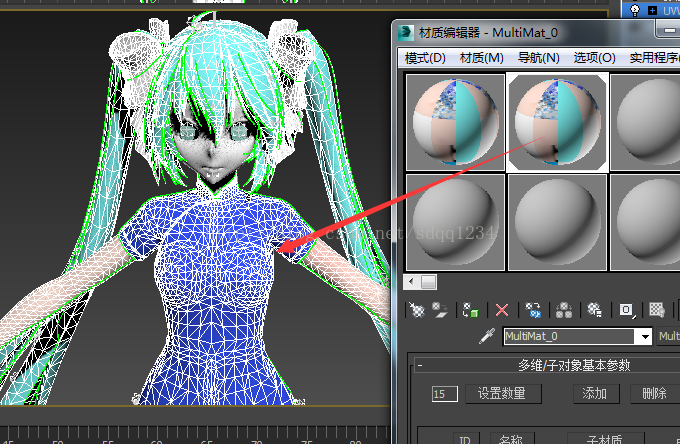Viewport: 680px width, 444px height.
Task: Click the ID column header
Action: tap(466, 438)
